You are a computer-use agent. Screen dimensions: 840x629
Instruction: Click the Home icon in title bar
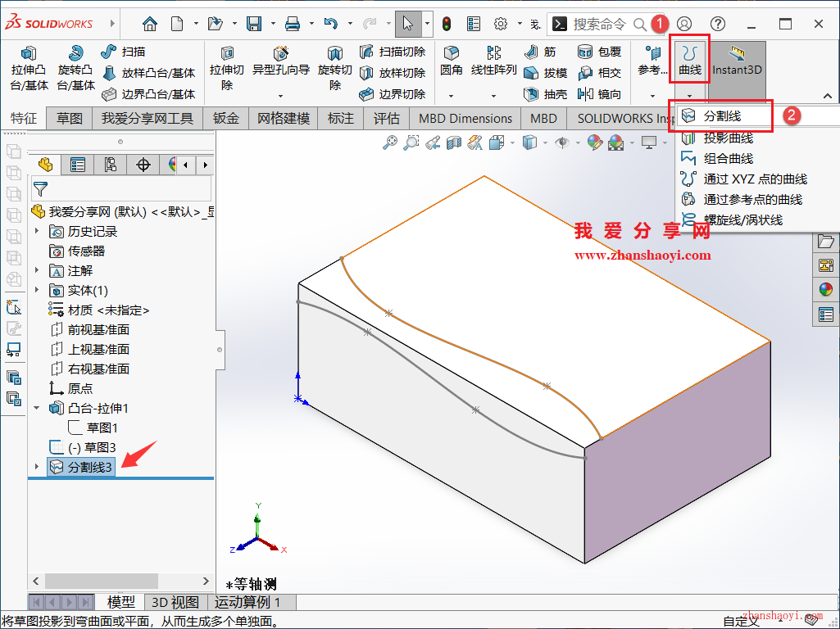[x=150, y=24]
